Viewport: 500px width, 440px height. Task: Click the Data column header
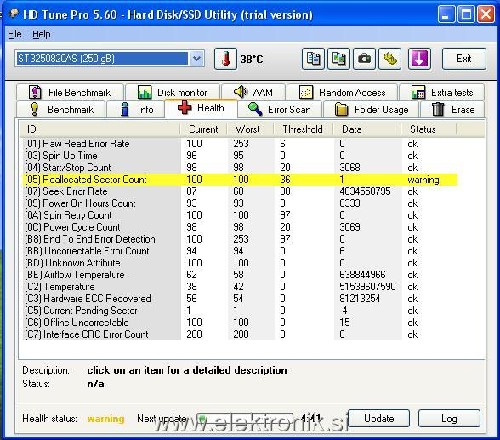(367, 129)
